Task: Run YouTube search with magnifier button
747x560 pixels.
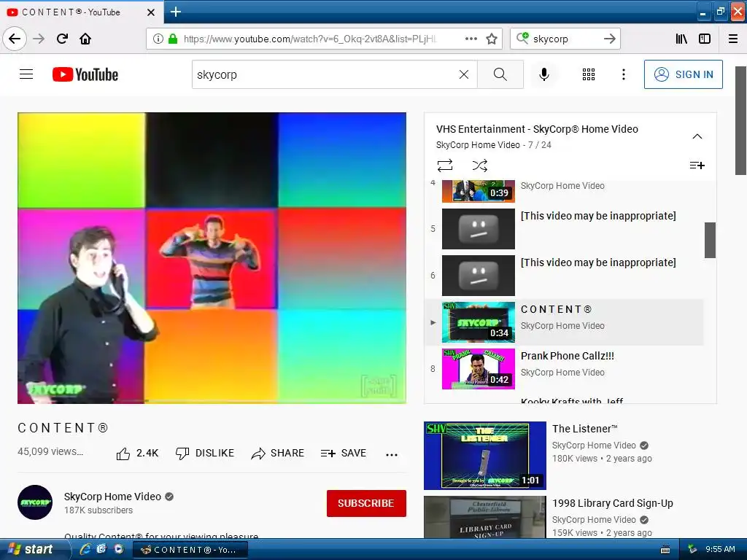Action: (500, 74)
